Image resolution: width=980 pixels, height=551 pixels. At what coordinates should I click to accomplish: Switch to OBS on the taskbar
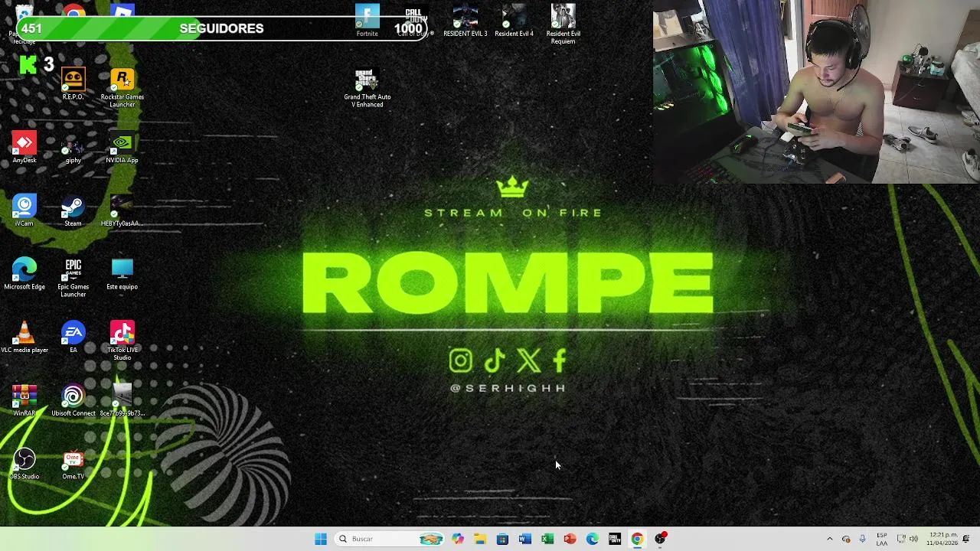point(660,539)
